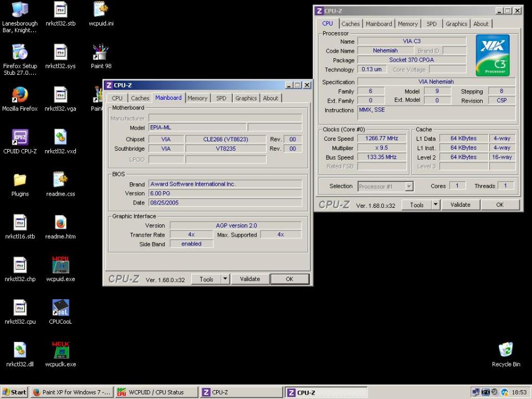This screenshot has width=532, height=399.
Task: Open SPD tab in Mainboard CPU-Z window
Action: click(221, 98)
